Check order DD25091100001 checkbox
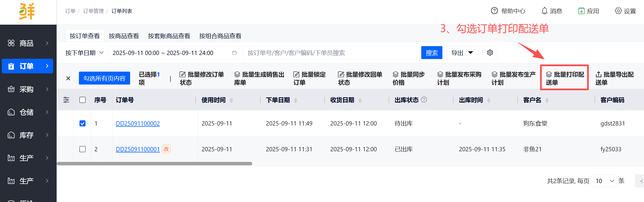The image size is (644, 202). pos(82,149)
